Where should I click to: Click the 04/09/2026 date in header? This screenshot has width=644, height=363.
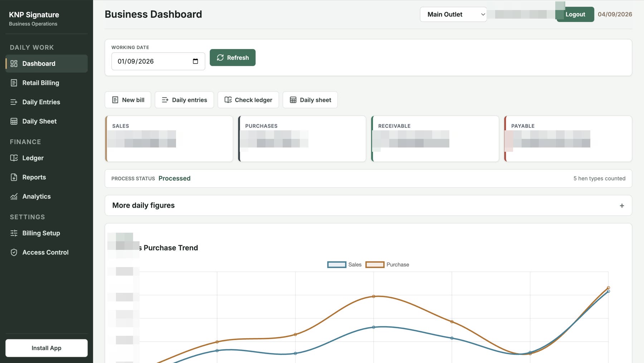pos(615,14)
